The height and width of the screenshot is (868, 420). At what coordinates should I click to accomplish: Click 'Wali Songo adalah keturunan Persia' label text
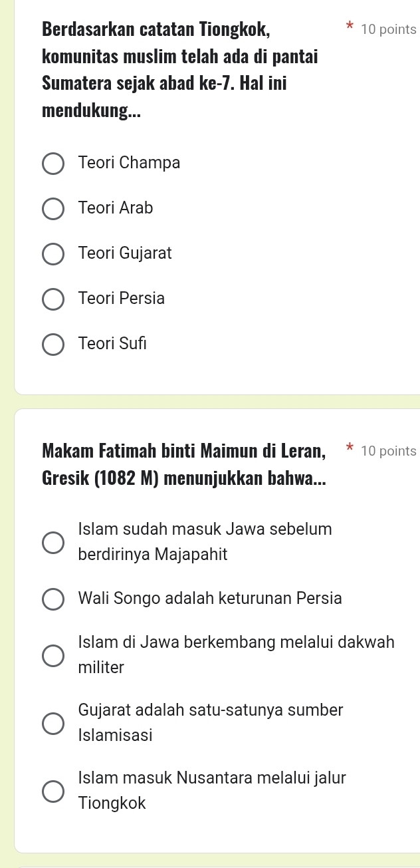pyautogui.click(x=210, y=598)
